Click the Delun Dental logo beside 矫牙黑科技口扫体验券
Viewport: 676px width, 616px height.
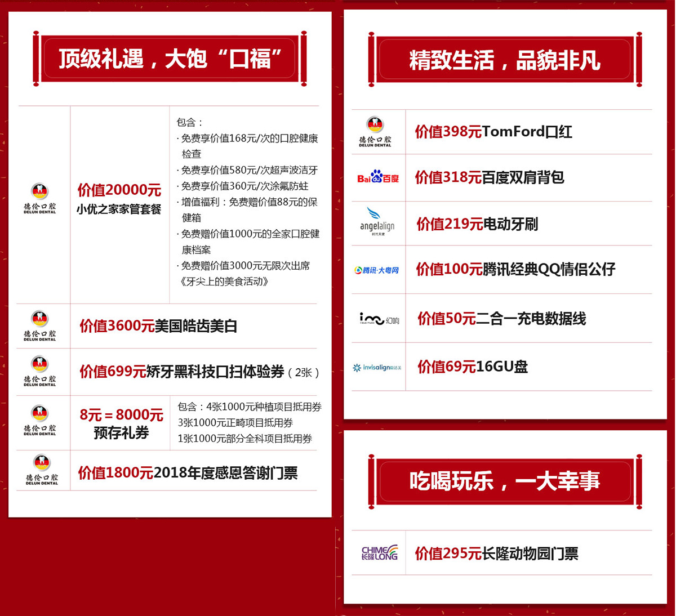pos(39,371)
